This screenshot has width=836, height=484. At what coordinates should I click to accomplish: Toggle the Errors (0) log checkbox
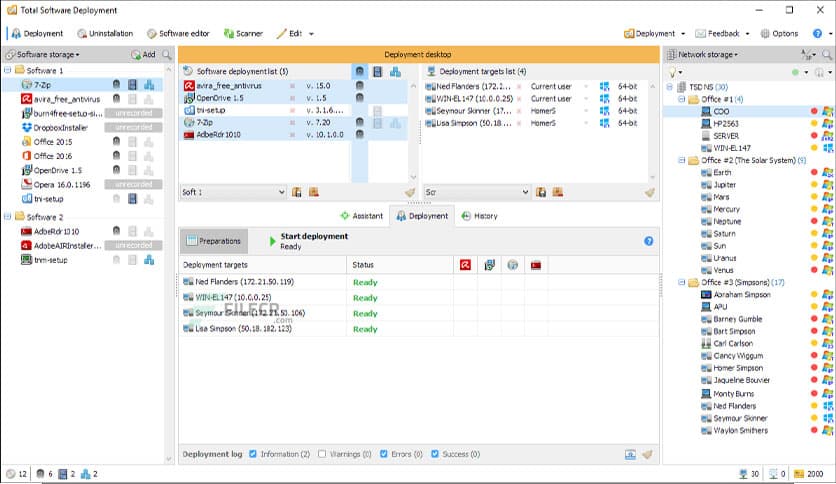[x=383, y=454]
